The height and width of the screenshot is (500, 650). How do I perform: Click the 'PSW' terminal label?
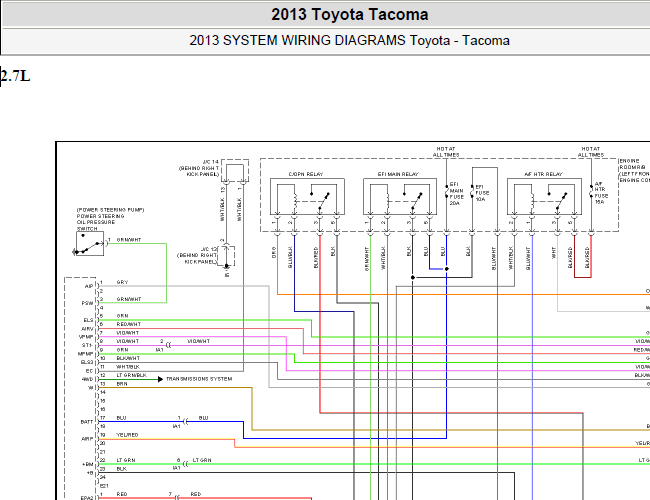click(x=87, y=303)
